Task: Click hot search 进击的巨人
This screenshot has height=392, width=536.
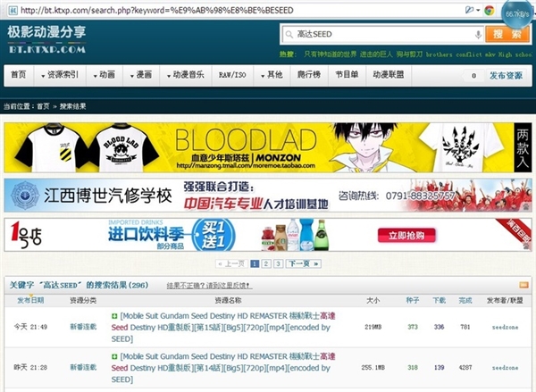Action: coord(376,54)
